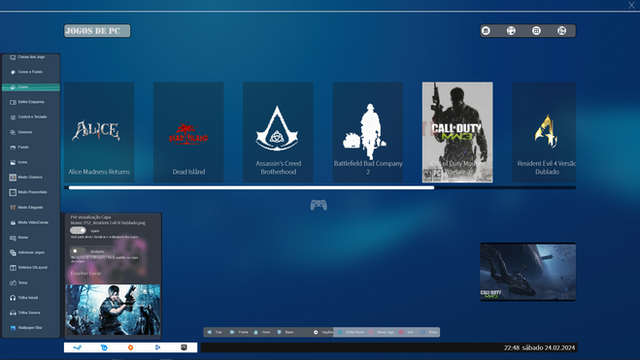Click the Steam launcher icon
640x360 pixels.
coord(77,347)
